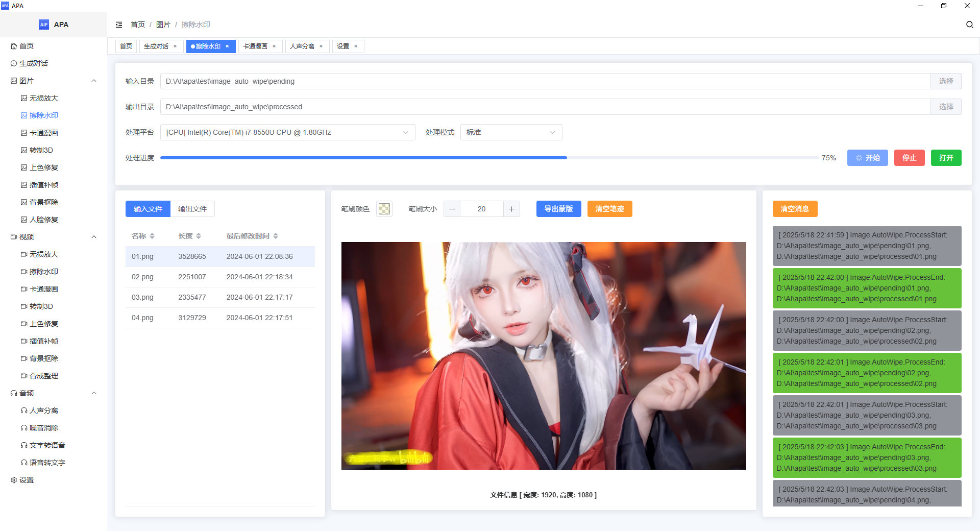The image size is (980, 531).
Task: Close the 生成对话 tab
Action: point(175,46)
